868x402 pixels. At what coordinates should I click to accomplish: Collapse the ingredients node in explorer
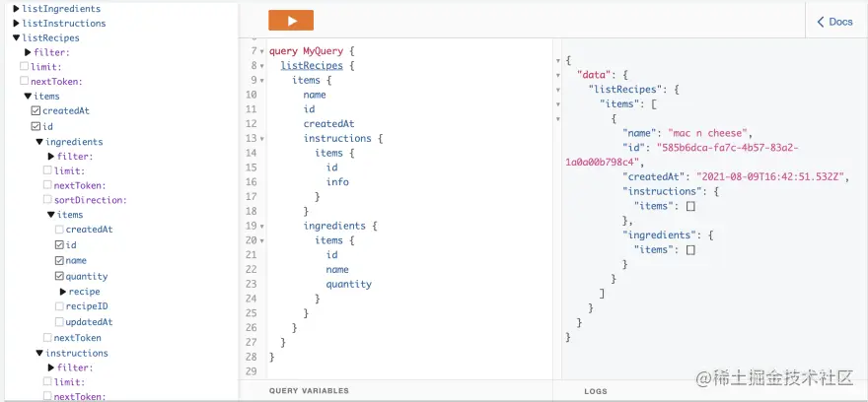(x=39, y=142)
